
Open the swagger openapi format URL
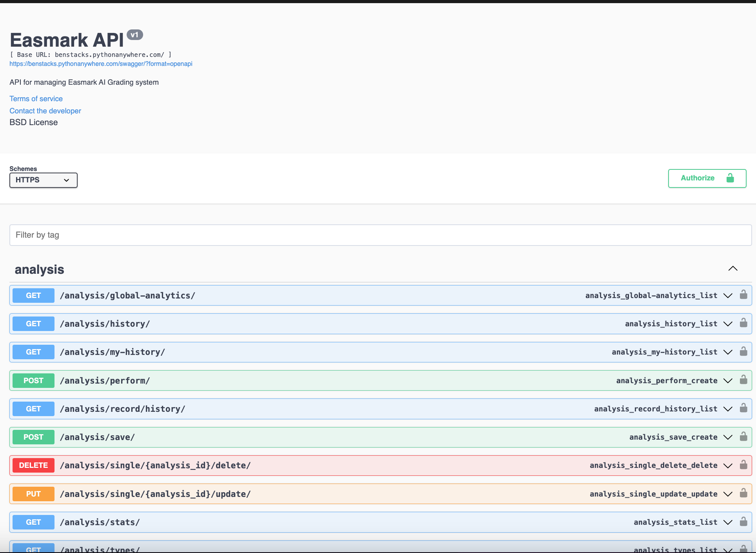coord(101,64)
